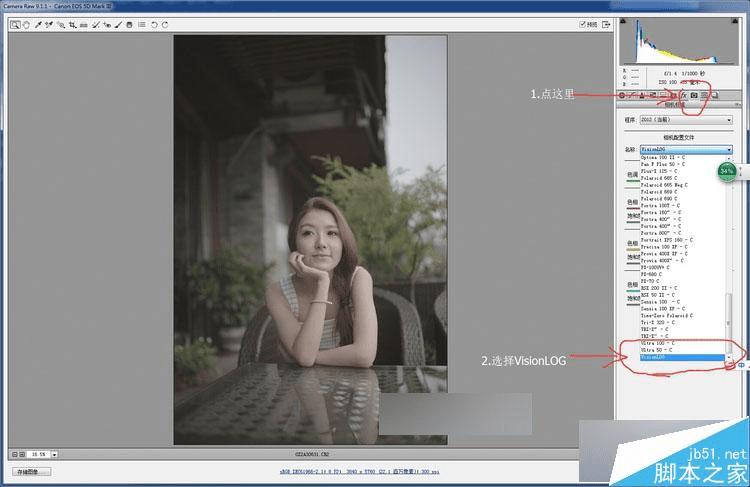Screen dimensions: 750x487
Task: Open the Detail panel tab
Action: pyautogui.click(x=642, y=95)
